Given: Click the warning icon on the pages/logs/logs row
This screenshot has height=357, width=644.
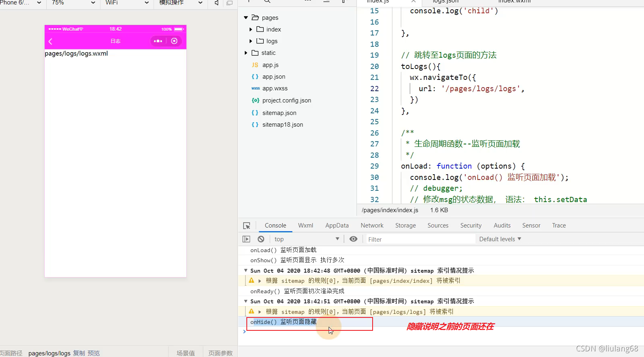Looking at the screenshot, I should [251, 311].
